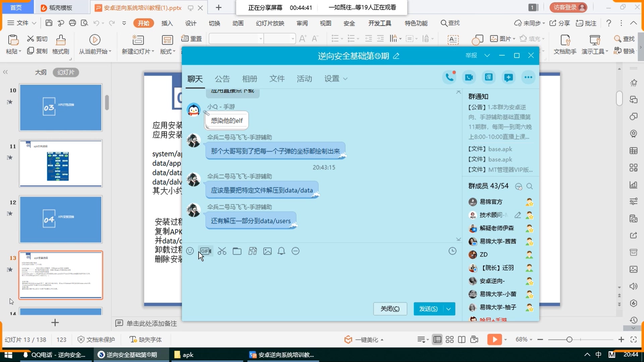The height and width of the screenshot is (362, 644).
Task: Click 访客登录 button in WPS
Action: point(569,7)
